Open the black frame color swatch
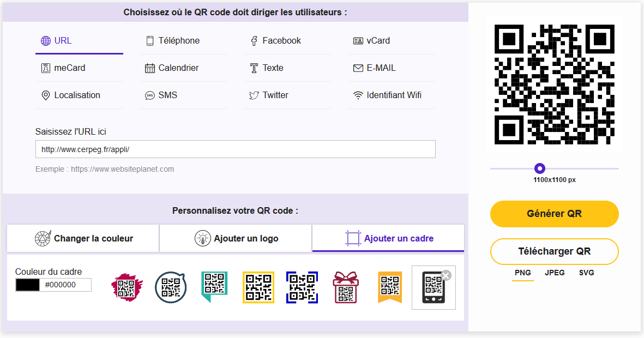The image size is (644, 338). tap(27, 285)
